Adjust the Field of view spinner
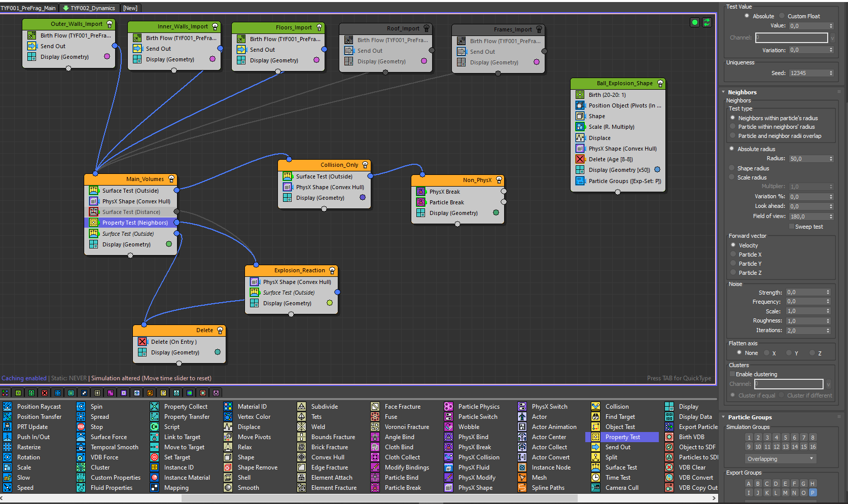848x504 pixels. pos(831,217)
